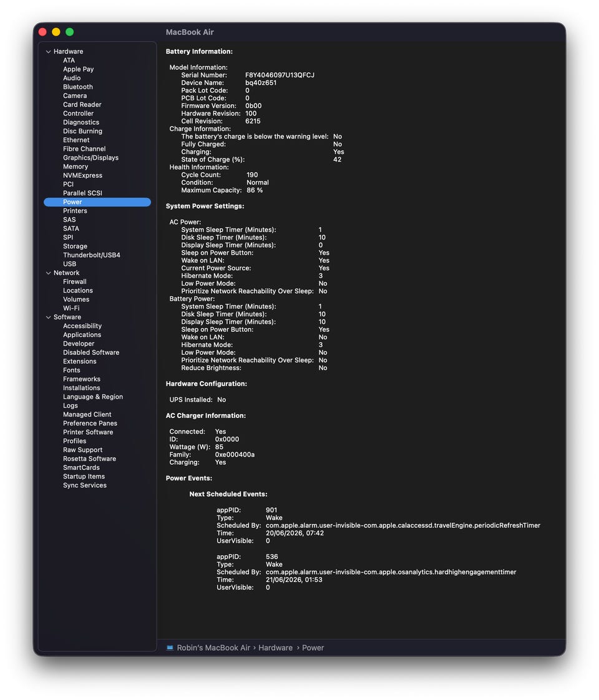
Task: Open Startup Items in sidebar
Action: 84,477
